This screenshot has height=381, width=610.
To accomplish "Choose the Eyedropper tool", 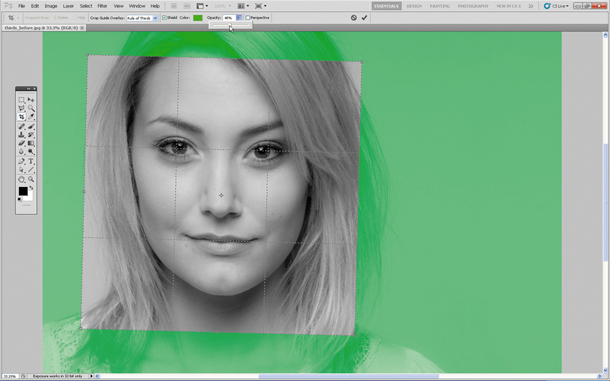I will coord(31,117).
